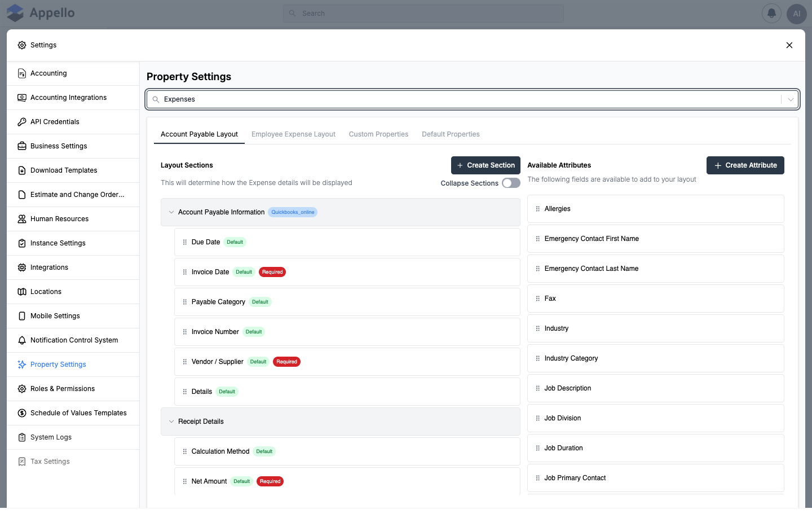The image size is (812, 518).
Task: Click the Settings gear icon in header
Action: point(22,45)
